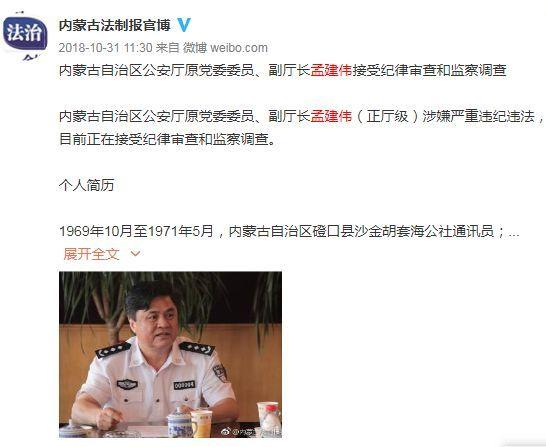Click the ellipsis ending the 1969年 résumé line

514,233
